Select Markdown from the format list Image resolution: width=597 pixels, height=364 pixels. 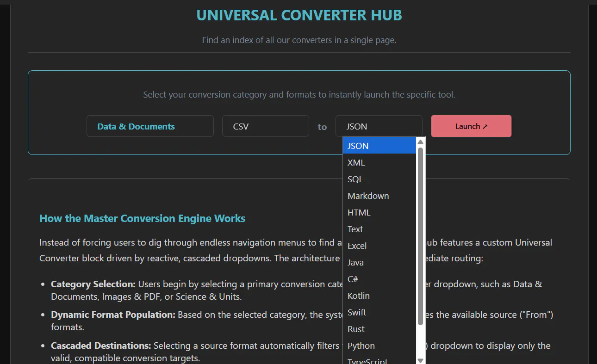click(379, 196)
